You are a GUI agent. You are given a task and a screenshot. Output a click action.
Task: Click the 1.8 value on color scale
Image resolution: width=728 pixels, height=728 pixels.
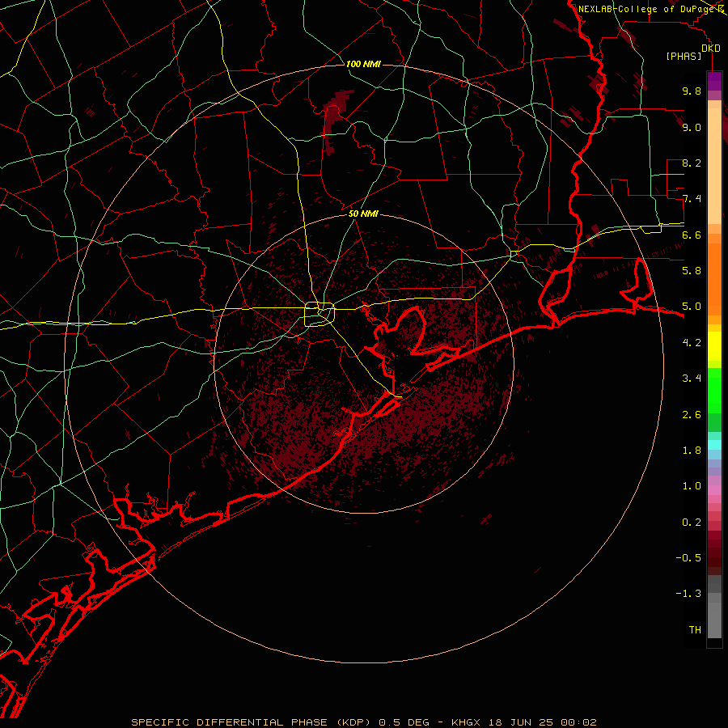692,451
